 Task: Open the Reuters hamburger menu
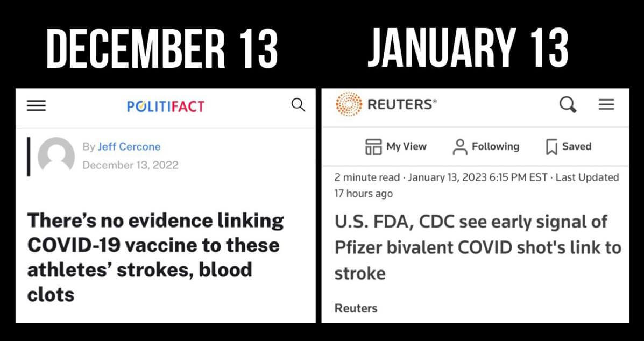pos(606,104)
